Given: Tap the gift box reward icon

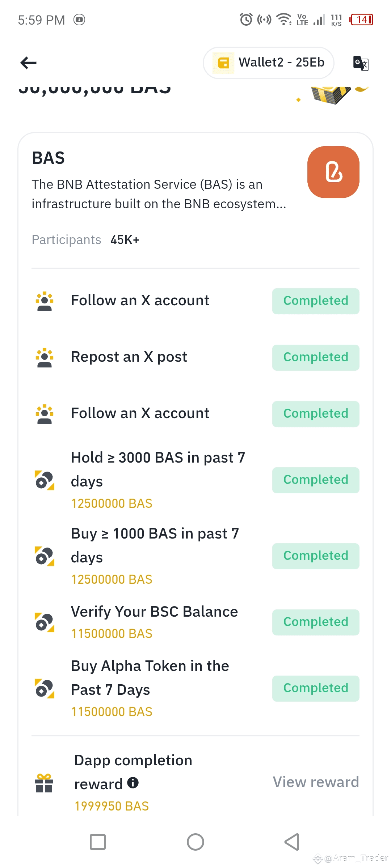Looking at the screenshot, I should pyautogui.click(x=44, y=783).
